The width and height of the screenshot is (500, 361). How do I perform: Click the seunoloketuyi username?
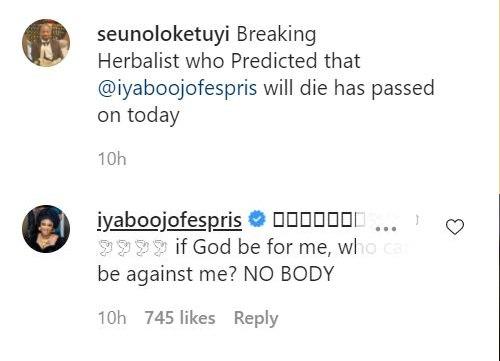point(163,34)
